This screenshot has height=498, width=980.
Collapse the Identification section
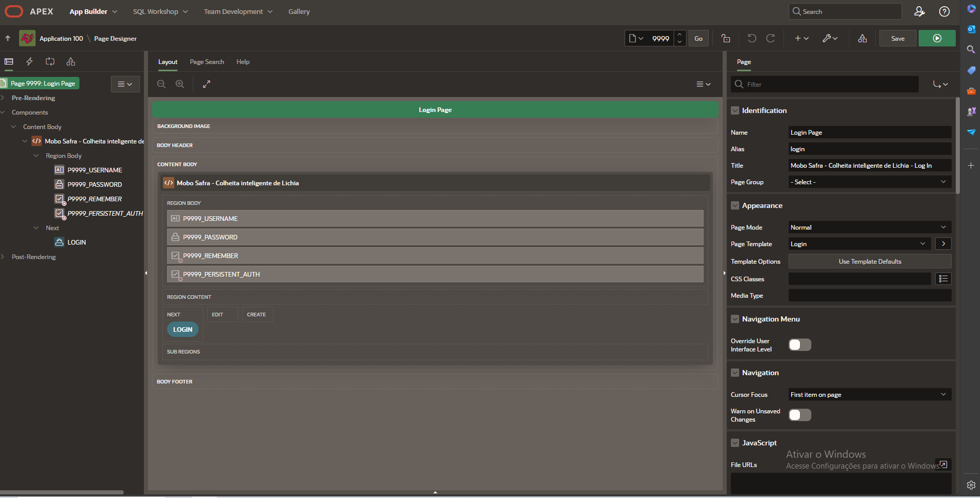coord(735,110)
